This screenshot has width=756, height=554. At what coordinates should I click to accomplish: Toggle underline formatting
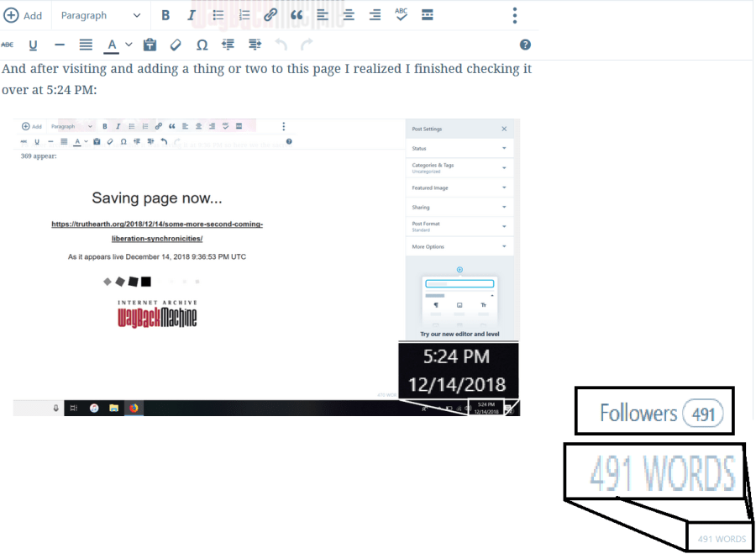pos(34,45)
